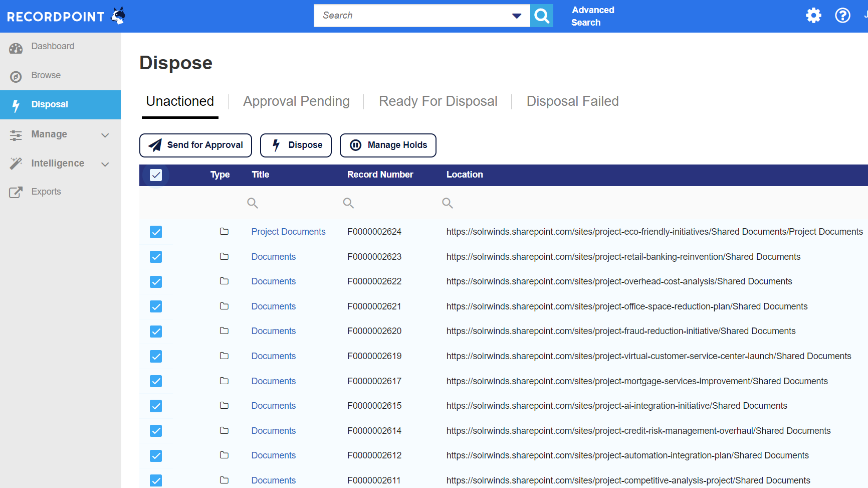
Task: Sort by the Location column header
Action: click(x=465, y=175)
